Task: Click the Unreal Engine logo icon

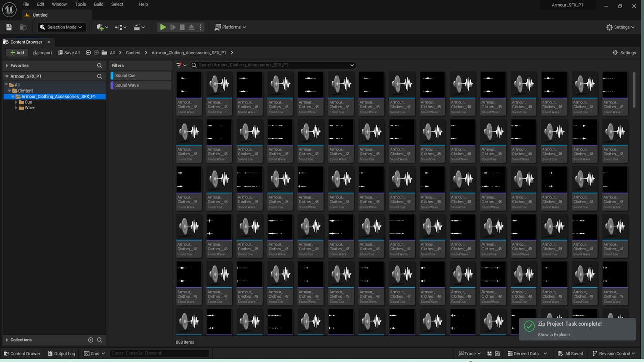Action: (9, 9)
